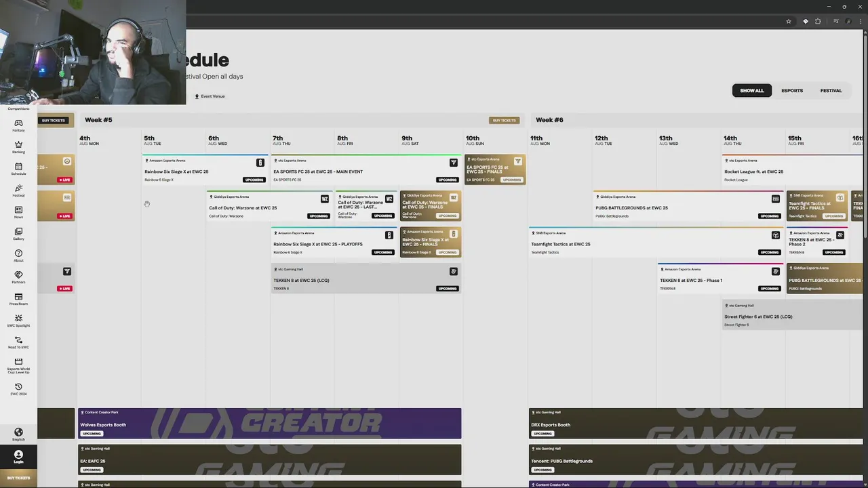Viewport: 868px width, 488px height.
Task: Open TEKKEN 8 at EWC 25 - Phase 1 card
Action: coord(720,279)
